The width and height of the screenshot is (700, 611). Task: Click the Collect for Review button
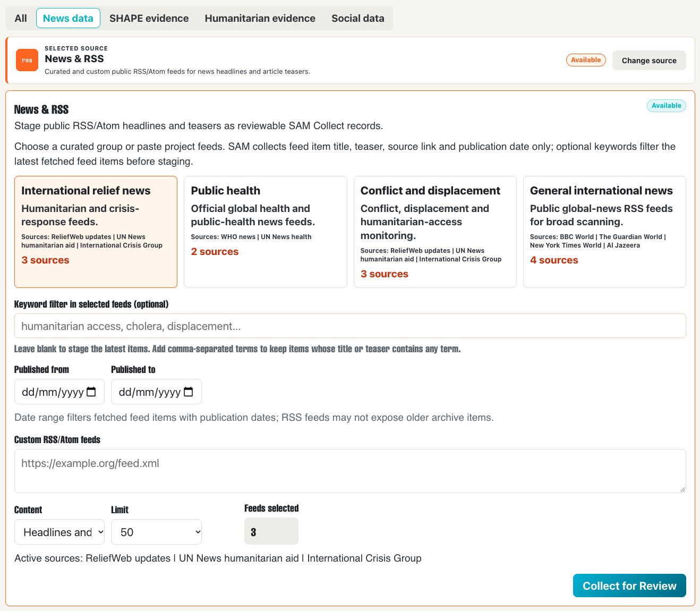pos(629,585)
